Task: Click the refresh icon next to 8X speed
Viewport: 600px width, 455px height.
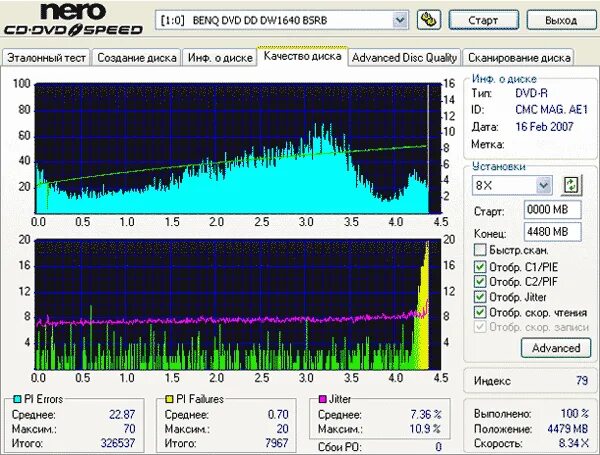Action: (571, 185)
